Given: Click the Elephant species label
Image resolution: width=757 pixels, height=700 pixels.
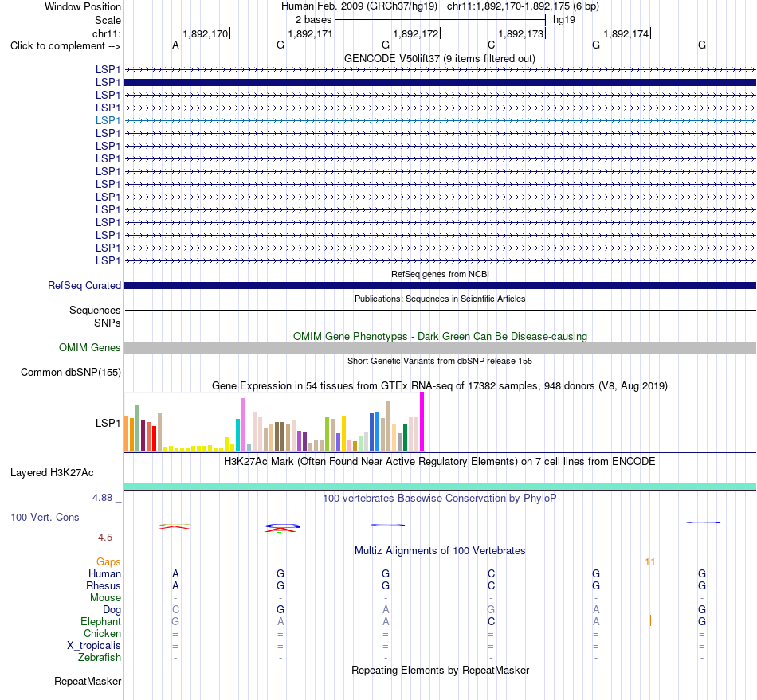Looking at the screenshot, I should coord(101,621).
